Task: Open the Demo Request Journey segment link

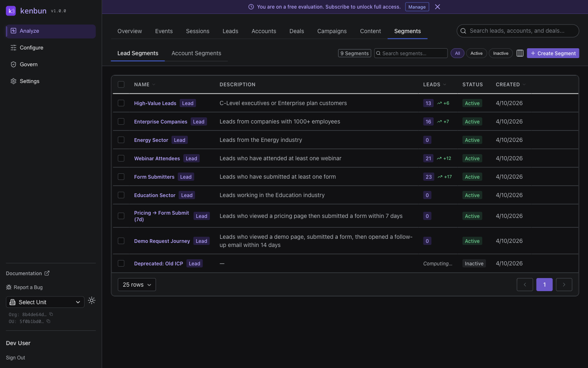Action: tap(162, 241)
